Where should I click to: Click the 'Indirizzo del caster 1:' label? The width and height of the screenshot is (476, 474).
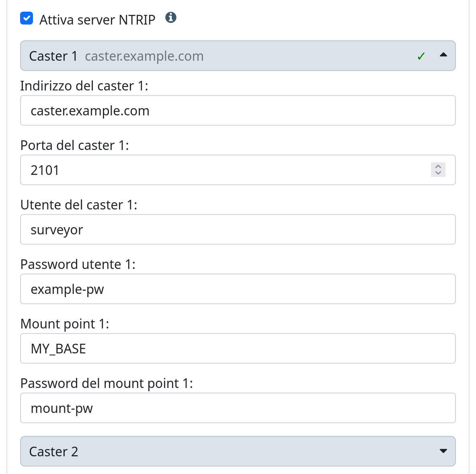click(x=84, y=86)
